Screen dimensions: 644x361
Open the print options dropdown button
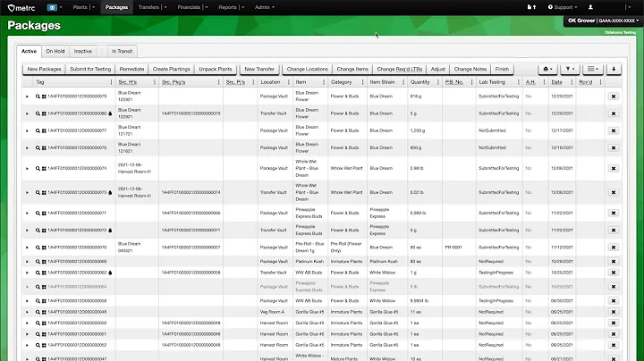tap(548, 69)
